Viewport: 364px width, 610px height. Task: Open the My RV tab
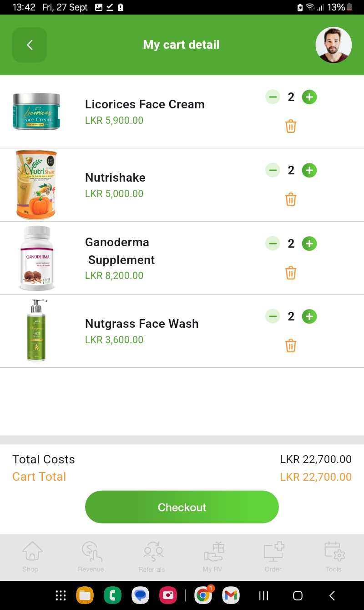click(212, 556)
